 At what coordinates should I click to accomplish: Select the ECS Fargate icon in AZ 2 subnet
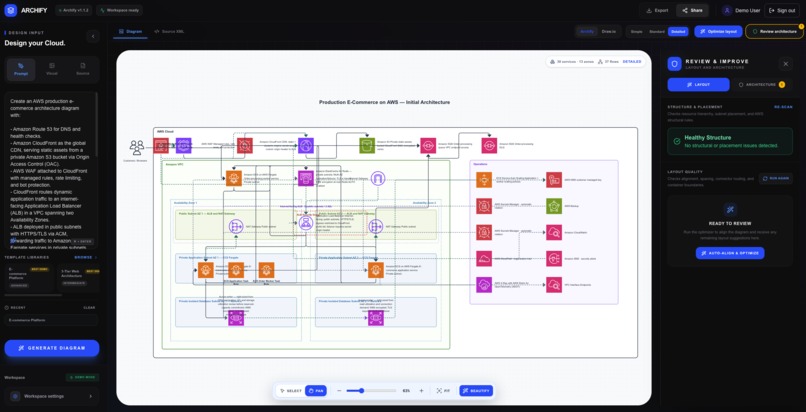coord(376,270)
